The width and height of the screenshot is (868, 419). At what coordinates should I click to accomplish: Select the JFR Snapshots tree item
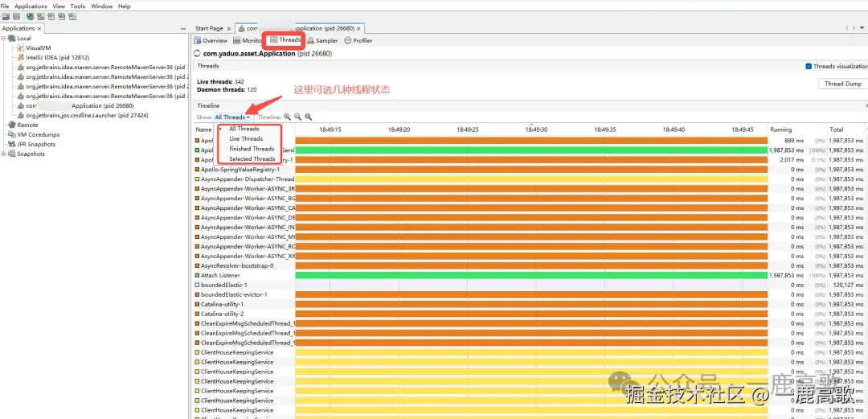tap(36, 144)
